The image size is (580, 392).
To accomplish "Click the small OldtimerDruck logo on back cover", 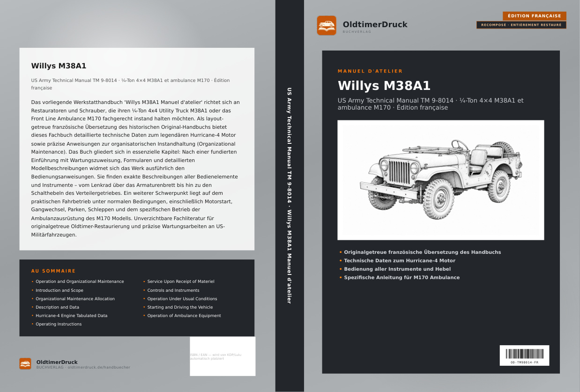I will click(x=25, y=364).
